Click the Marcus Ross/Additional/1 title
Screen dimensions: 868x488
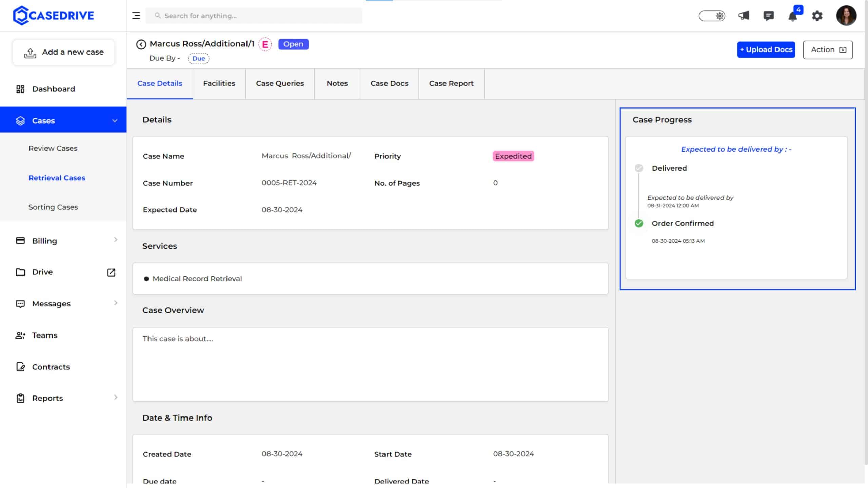point(202,44)
